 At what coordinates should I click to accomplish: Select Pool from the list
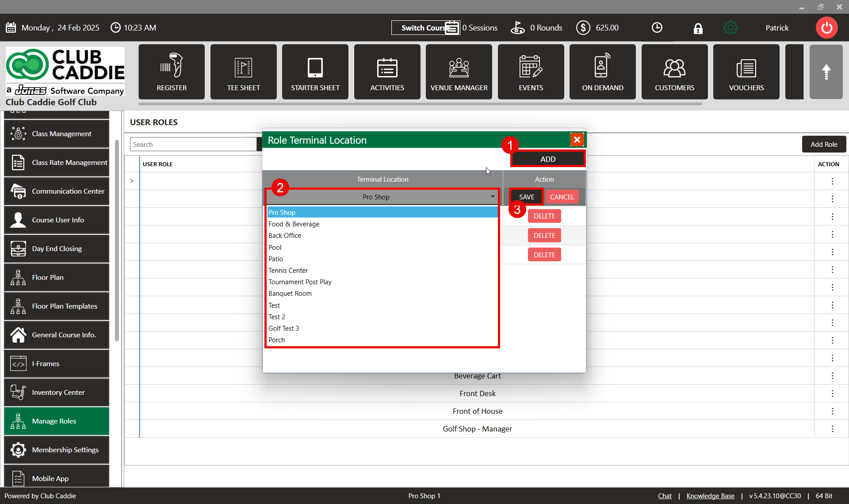pos(382,247)
